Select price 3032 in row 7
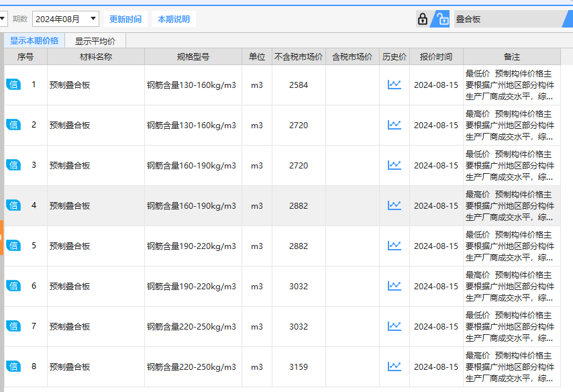Image resolution: width=573 pixels, height=392 pixels. click(299, 326)
